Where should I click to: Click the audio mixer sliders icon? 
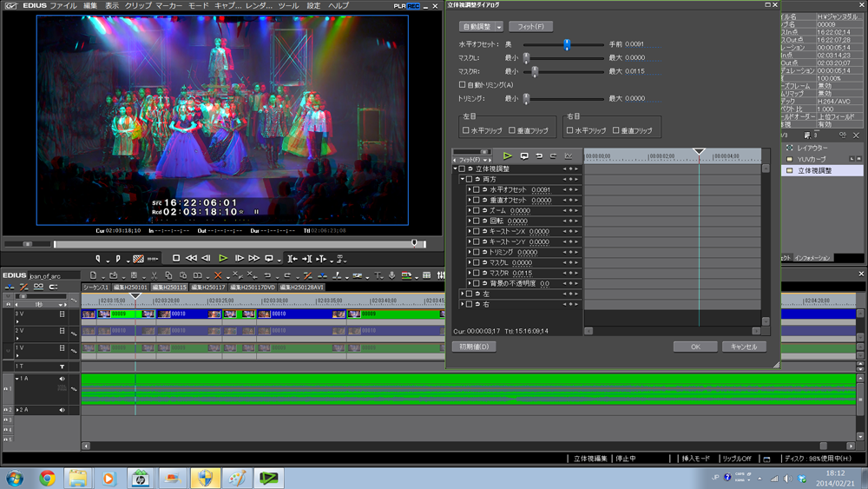tap(441, 275)
